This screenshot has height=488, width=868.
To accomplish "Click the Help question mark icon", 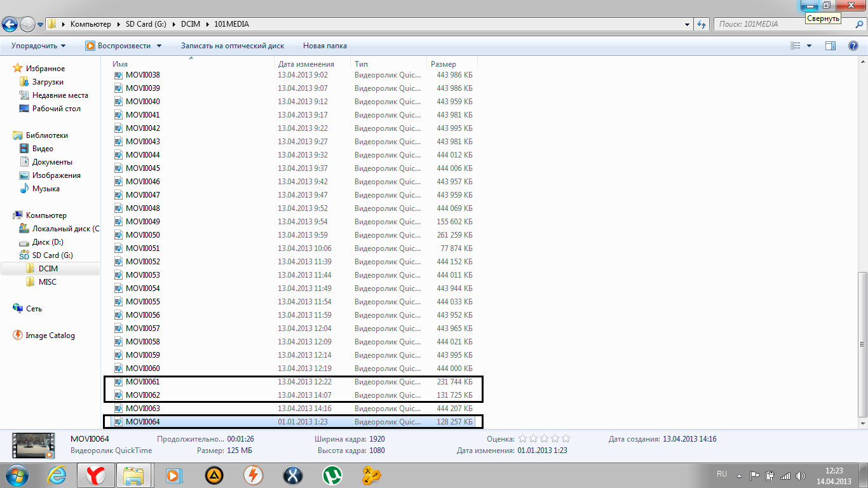I will click(853, 46).
